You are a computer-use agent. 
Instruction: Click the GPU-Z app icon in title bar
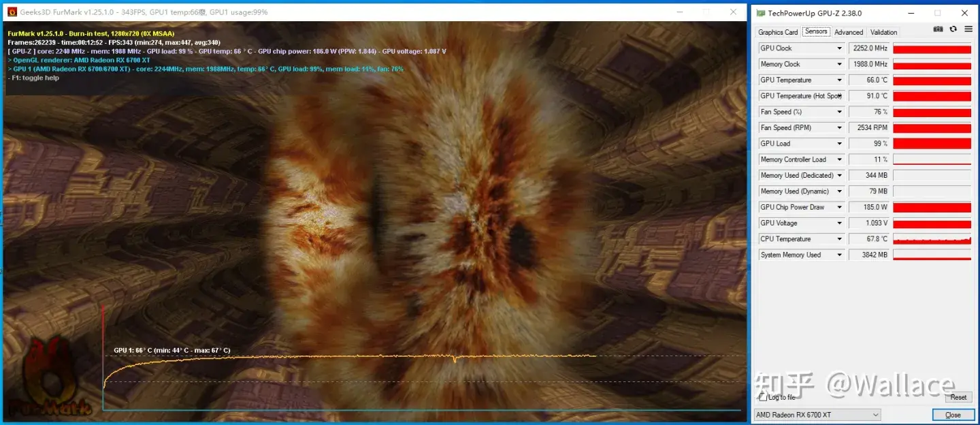coord(761,13)
